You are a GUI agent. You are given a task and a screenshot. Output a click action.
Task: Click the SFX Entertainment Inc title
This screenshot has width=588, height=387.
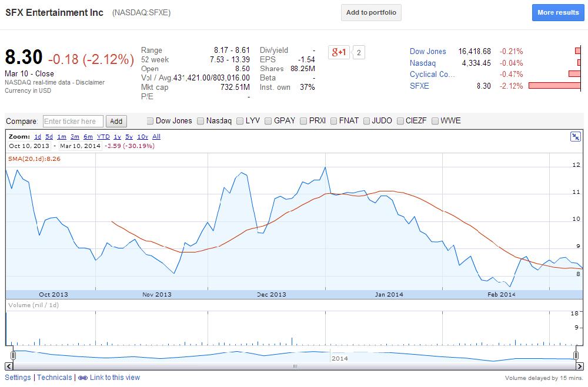(x=54, y=12)
